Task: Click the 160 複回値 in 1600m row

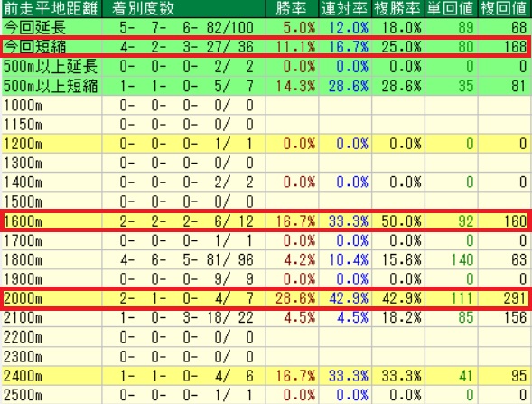Action: coord(515,221)
